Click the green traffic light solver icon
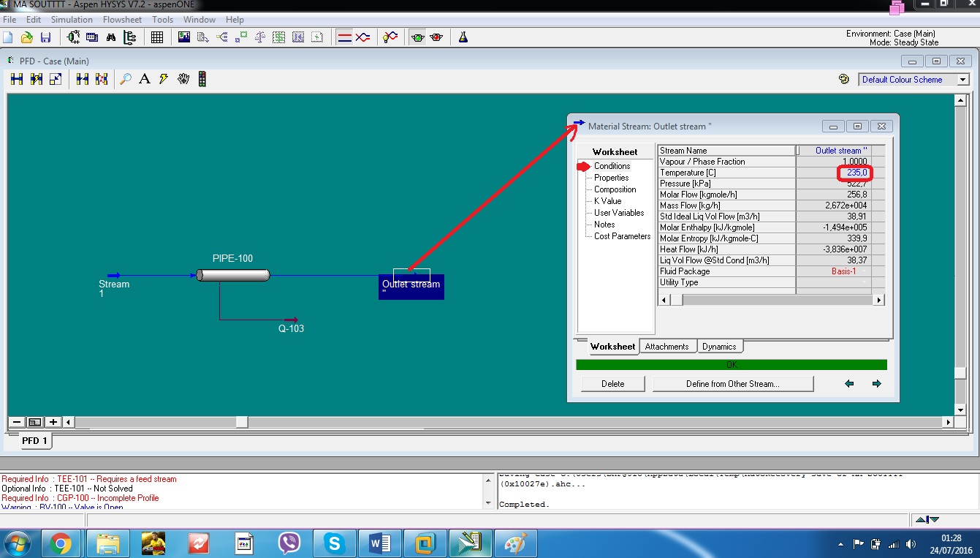980x558 pixels. pyautogui.click(x=418, y=37)
